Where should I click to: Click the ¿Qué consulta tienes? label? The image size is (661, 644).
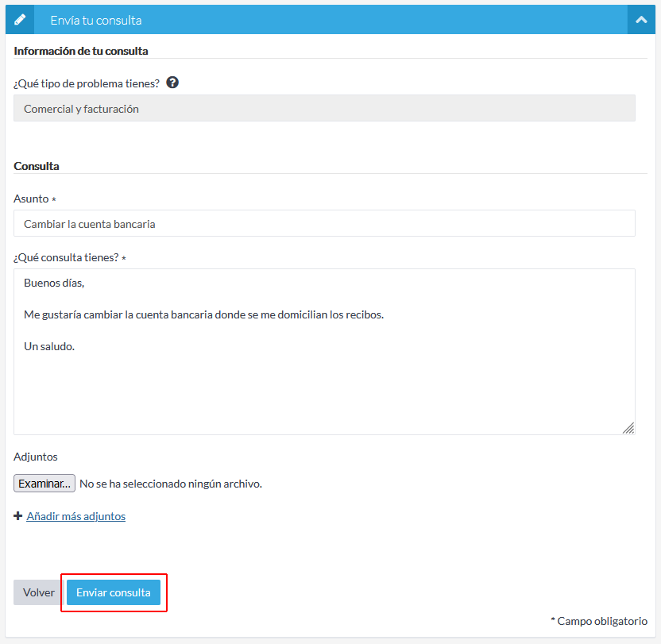point(66,257)
